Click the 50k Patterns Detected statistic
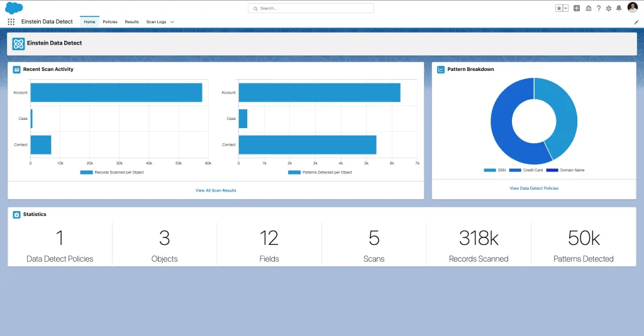 point(583,246)
